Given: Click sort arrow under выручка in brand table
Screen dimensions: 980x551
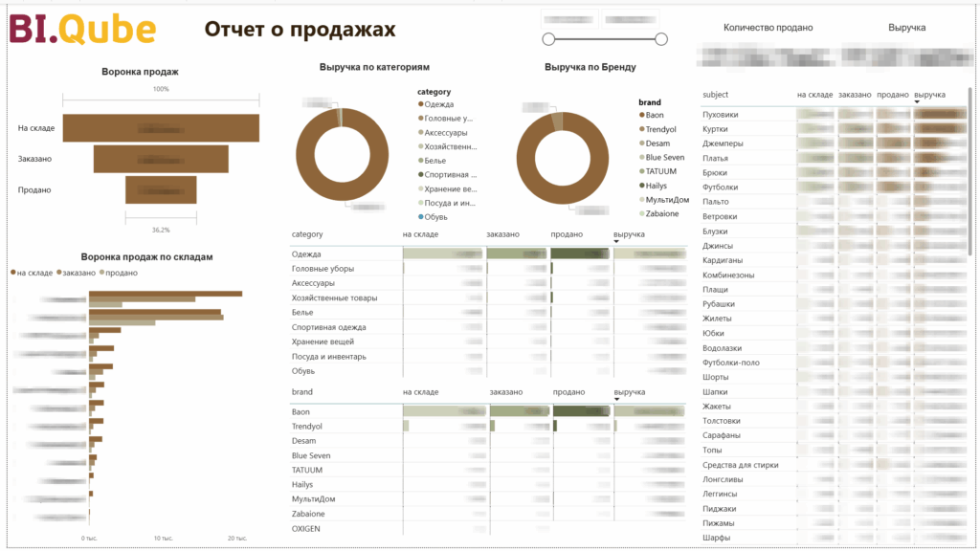Looking at the screenshot, I should coord(617,400).
